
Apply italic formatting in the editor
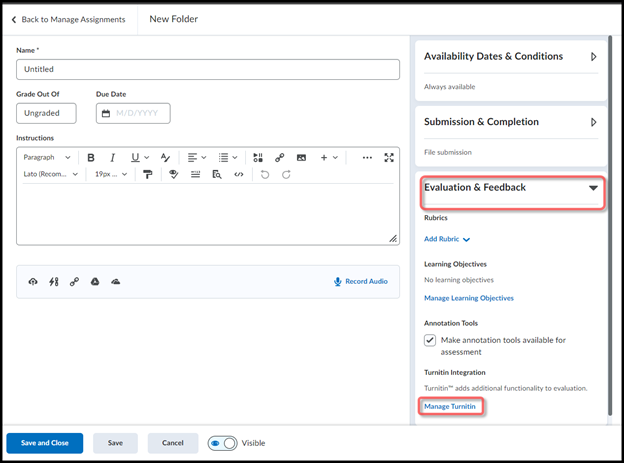tap(112, 158)
